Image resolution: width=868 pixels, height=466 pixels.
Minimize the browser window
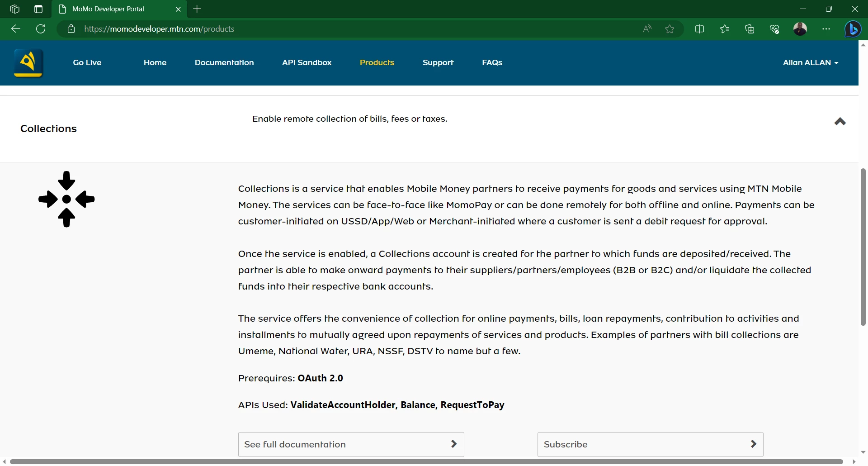coord(803,9)
